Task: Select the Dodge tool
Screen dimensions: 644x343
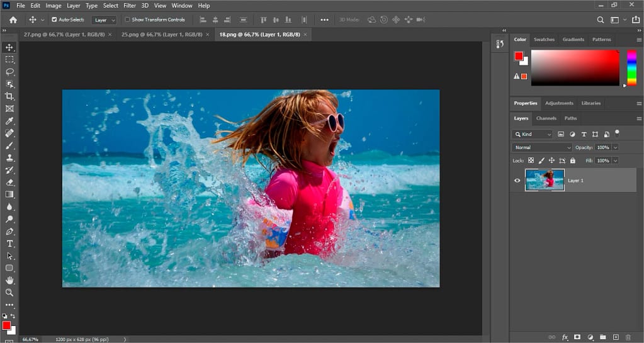Action: tap(9, 219)
